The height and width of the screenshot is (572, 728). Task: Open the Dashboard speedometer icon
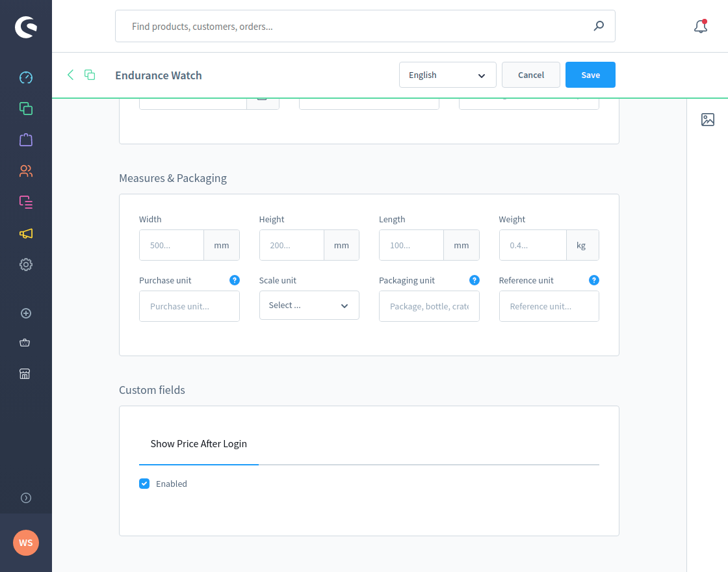[26, 77]
